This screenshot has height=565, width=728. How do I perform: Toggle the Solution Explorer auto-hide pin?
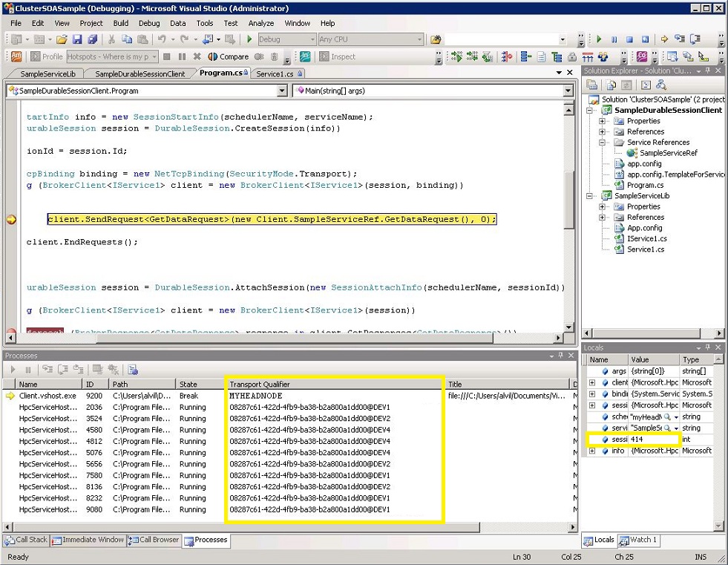tap(706, 71)
